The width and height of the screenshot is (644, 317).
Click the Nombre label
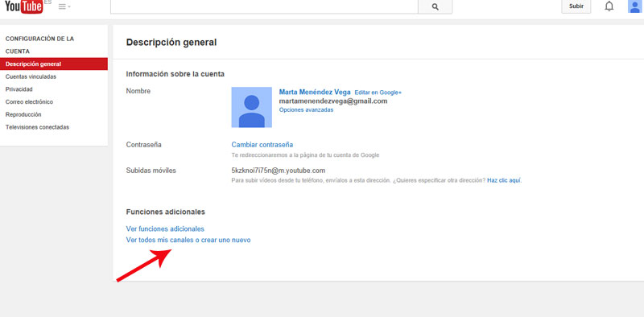pyautogui.click(x=138, y=91)
